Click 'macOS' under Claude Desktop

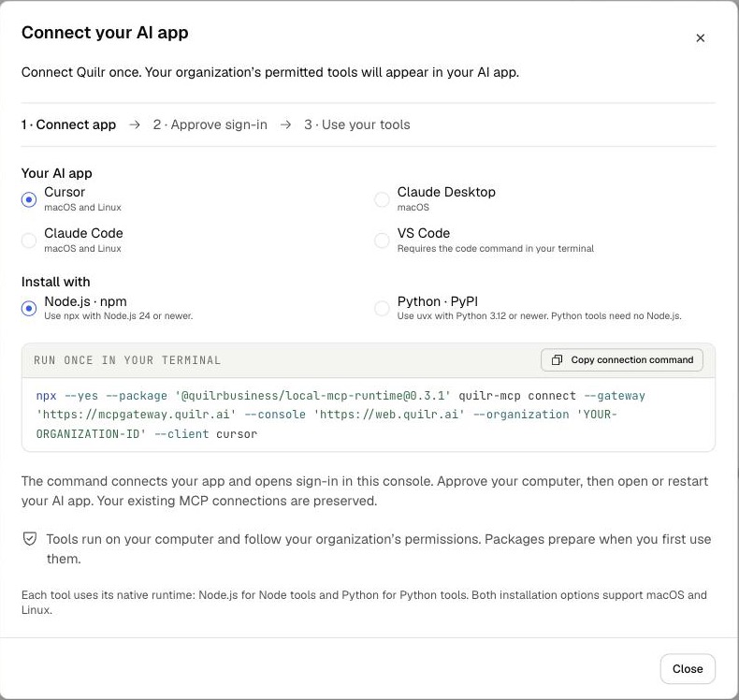[413, 208]
